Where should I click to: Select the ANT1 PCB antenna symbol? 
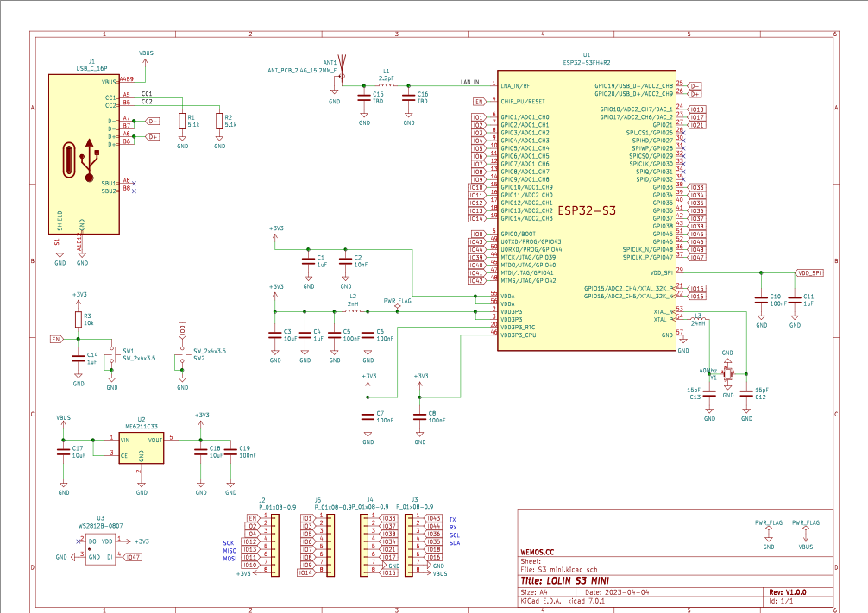coord(343,68)
